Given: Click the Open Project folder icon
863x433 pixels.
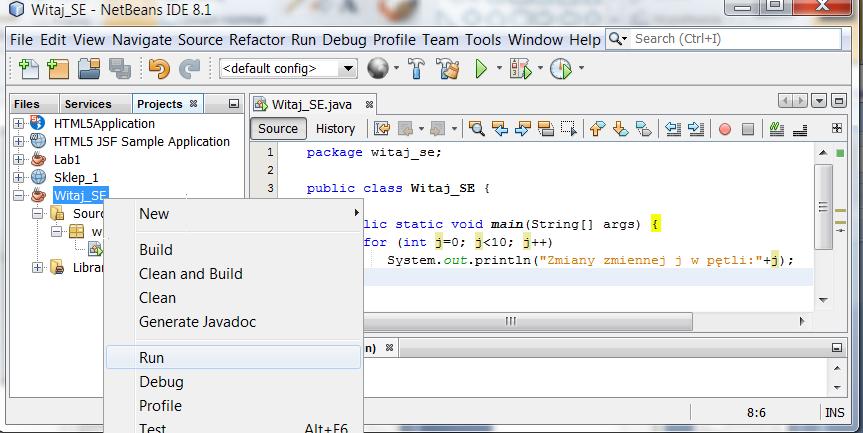Looking at the screenshot, I should click(89, 69).
